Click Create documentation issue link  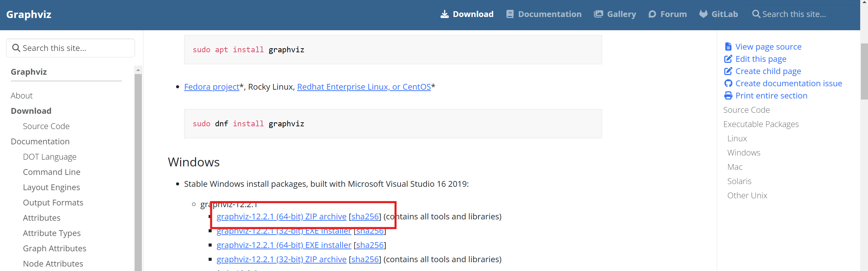789,83
